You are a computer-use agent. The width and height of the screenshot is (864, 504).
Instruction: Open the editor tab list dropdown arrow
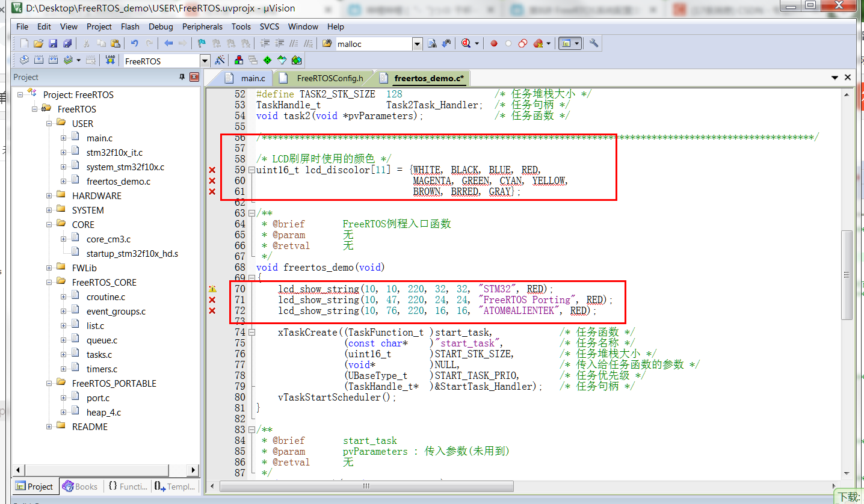835,78
